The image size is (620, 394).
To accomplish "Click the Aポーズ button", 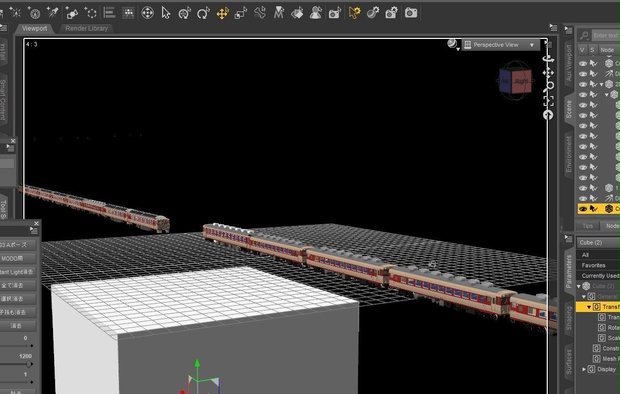I will click(x=19, y=245).
